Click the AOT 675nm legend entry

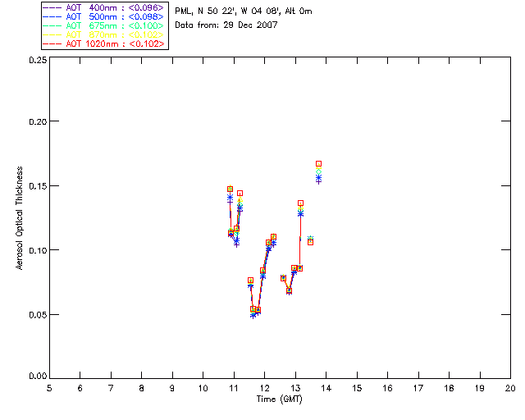tap(104, 25)
